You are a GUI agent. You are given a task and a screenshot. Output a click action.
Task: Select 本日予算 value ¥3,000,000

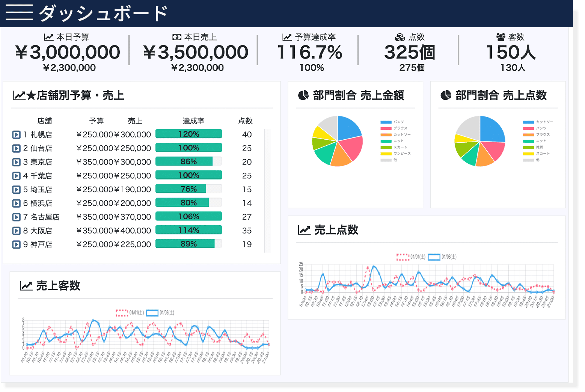[68, 52]
